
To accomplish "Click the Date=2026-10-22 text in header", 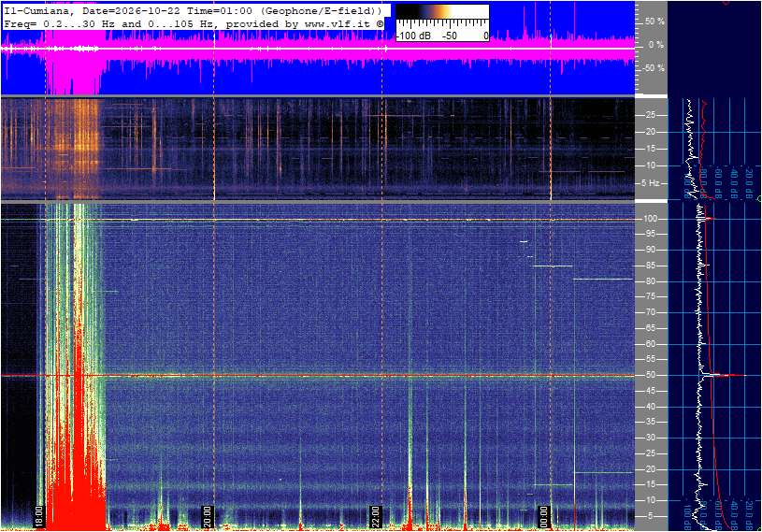I will click(x=131, y=10).
